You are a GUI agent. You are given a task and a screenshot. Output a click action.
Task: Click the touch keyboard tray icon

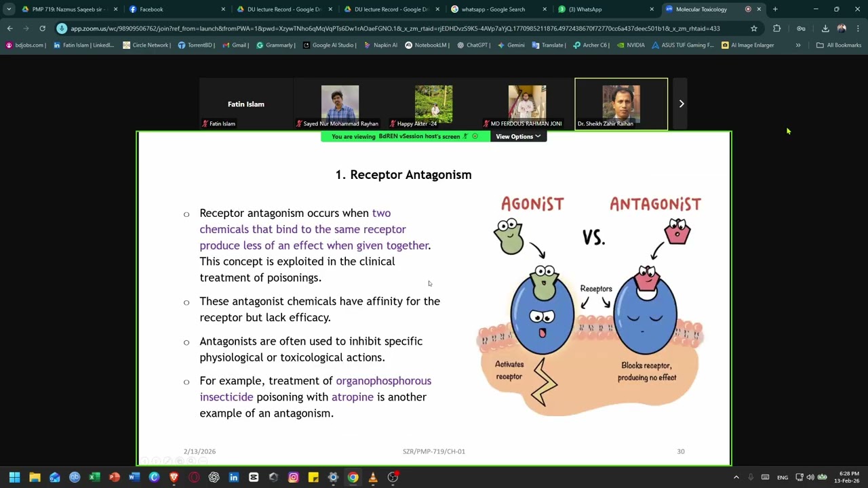[x=765, y=477]
